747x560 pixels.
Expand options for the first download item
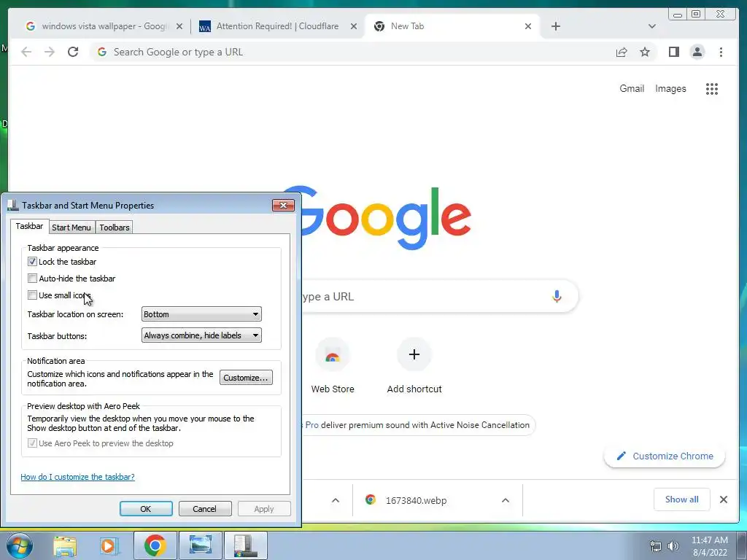coord(336,500)
